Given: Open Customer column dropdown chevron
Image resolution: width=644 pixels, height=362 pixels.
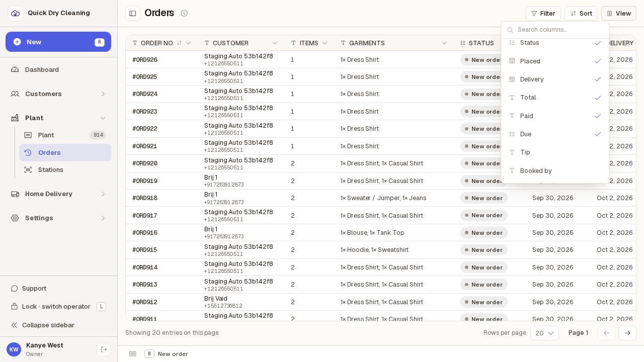Looking at the screenshot, I should coord(275,43).
